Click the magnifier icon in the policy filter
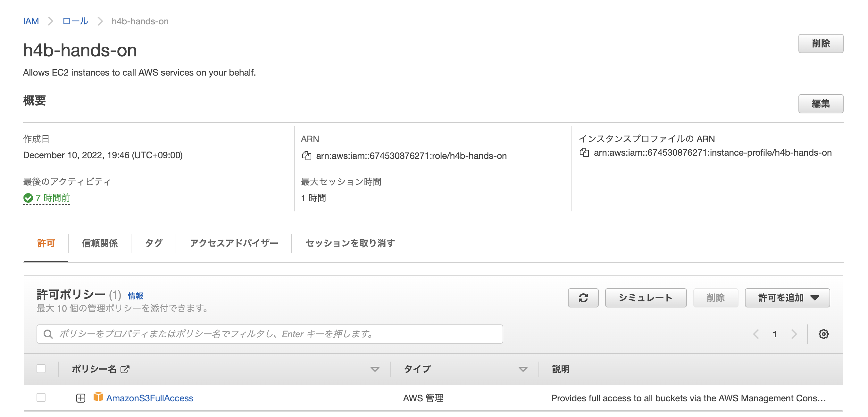 [48, 334]
